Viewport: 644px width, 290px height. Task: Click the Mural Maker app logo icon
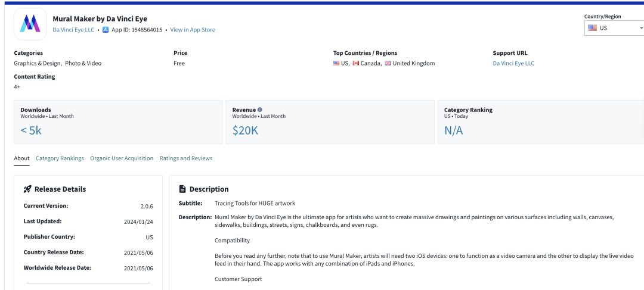click(x=30, y=24)
